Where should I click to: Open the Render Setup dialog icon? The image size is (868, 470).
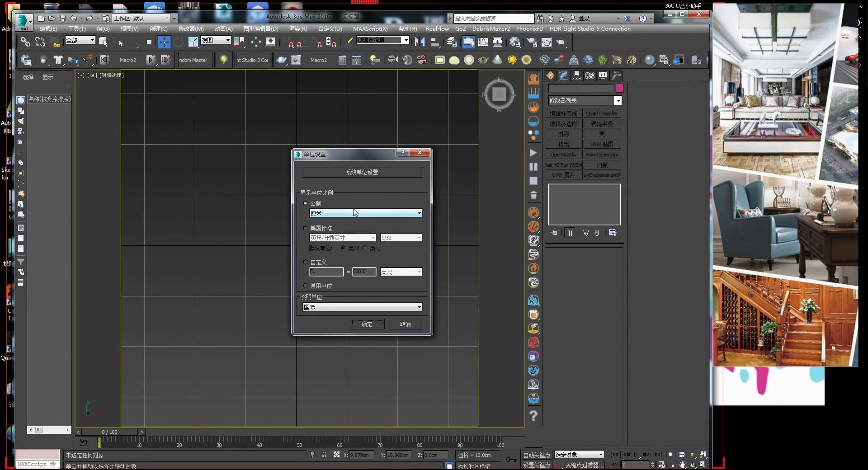533,42
